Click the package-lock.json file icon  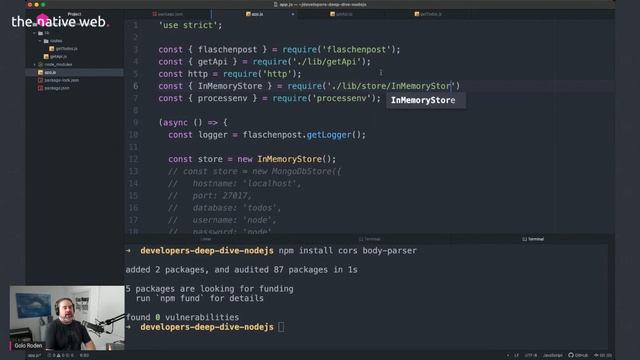click(40, 80)
